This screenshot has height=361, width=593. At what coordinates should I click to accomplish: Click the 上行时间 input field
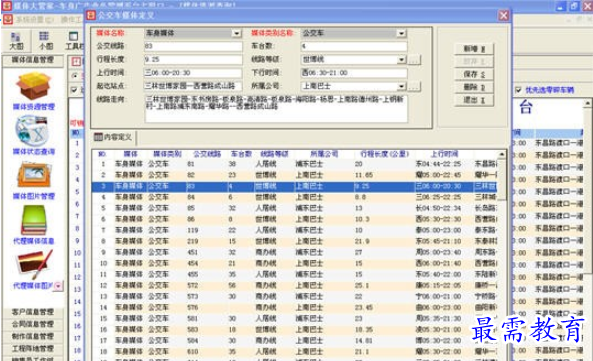click(193, 73)
